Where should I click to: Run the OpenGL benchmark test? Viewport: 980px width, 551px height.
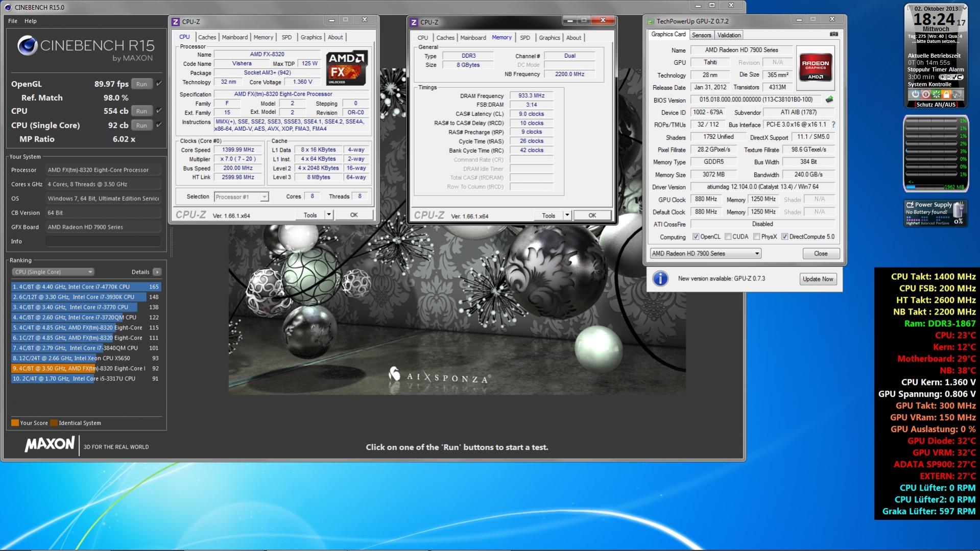[x=141, y=84]
